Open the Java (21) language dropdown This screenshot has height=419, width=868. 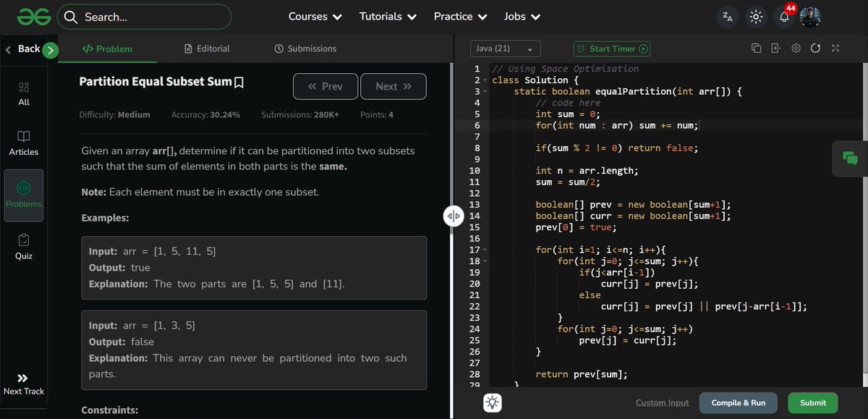coord(505,48)
